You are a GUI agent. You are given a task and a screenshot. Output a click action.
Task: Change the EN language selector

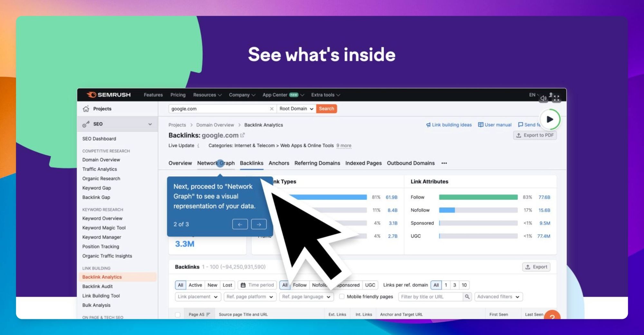click(534, 95)
